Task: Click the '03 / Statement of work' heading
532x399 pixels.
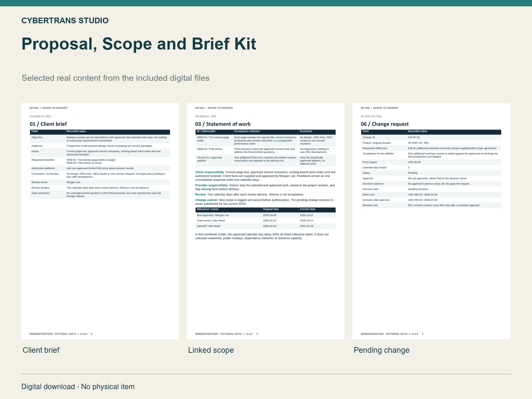Action: pos(223,124)
